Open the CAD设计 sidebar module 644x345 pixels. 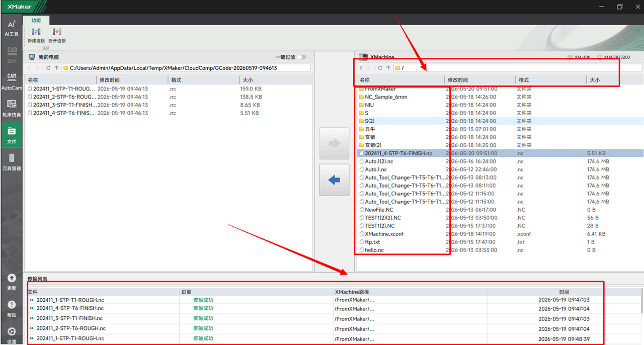[12, 55]
